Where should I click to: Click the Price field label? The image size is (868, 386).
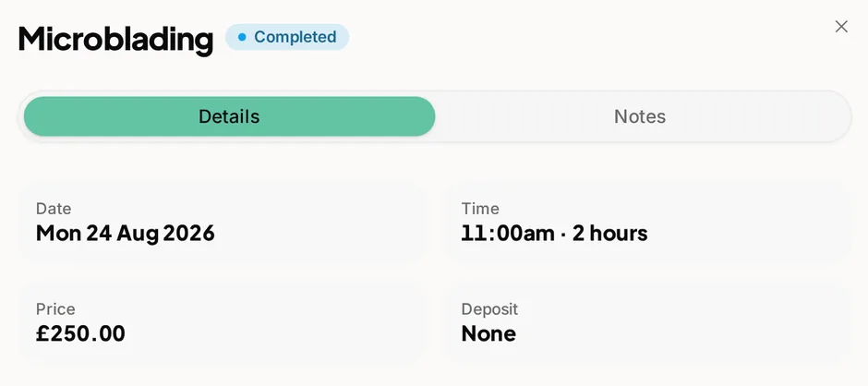coord(55,309)
